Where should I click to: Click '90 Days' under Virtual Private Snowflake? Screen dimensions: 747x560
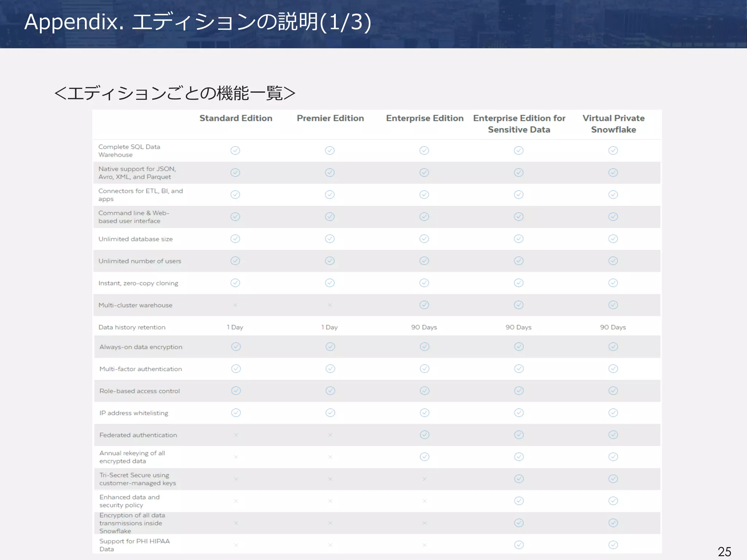coord(613,327)
